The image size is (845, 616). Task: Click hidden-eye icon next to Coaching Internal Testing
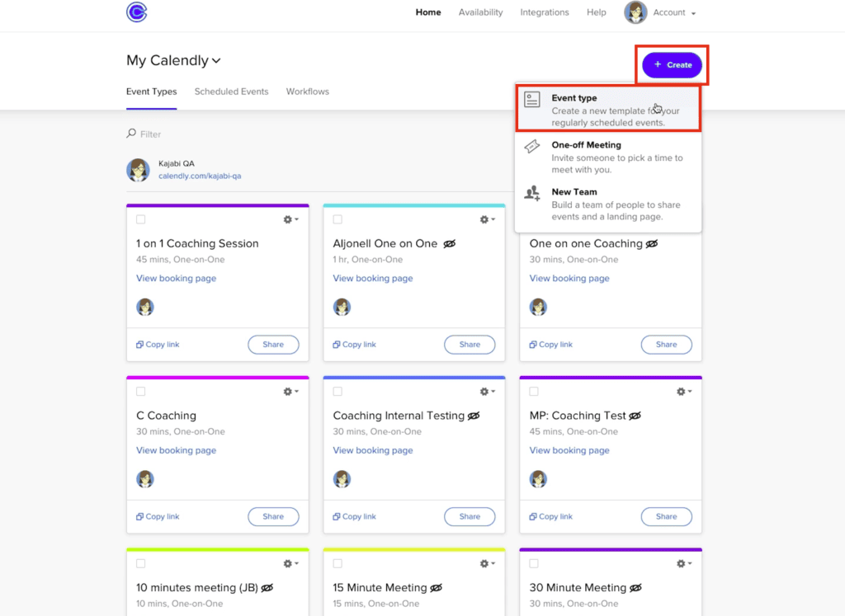tap(474, 416)
